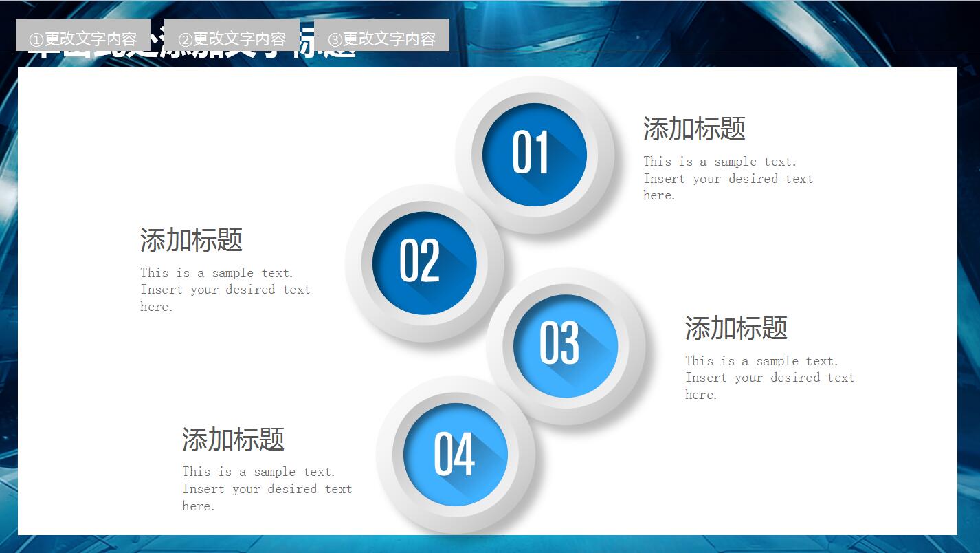The width and height of the screenshot is (980, 553).
Task: Select the 添加标题 heading left of circle 02
Action: (191, 240)
